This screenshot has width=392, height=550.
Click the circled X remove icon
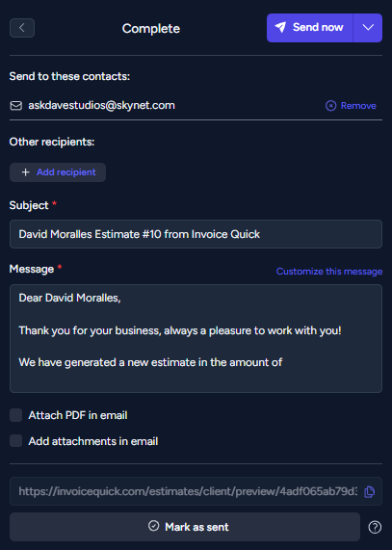pos(330,106)
